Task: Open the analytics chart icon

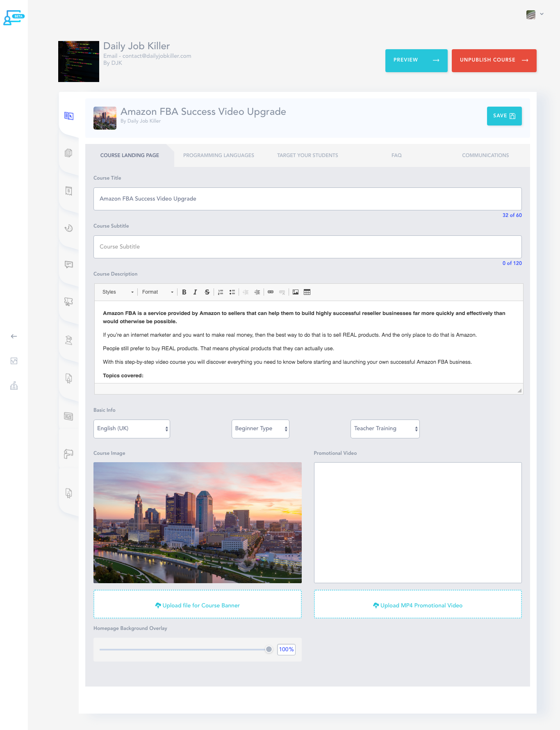Action: (x=14, y=361)
